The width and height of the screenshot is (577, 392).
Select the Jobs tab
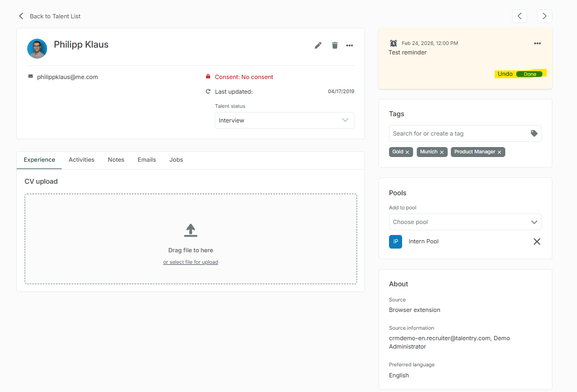click(x=176, y=160)
